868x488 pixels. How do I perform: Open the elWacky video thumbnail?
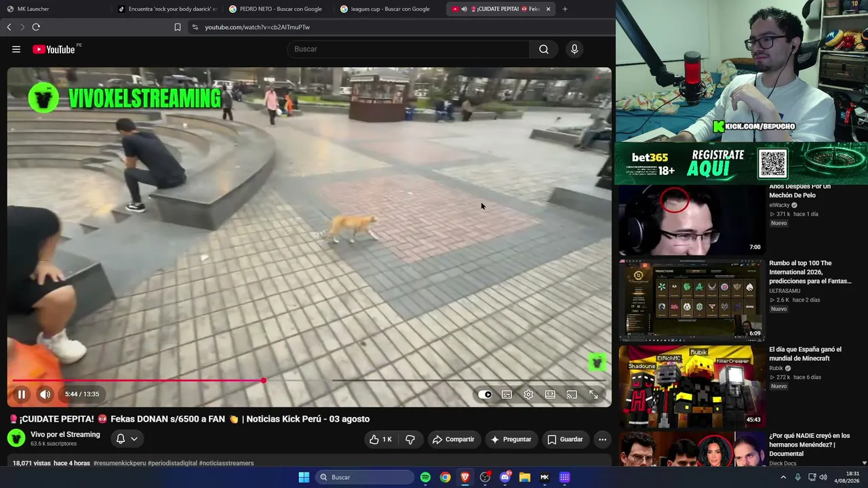(691, 220)
